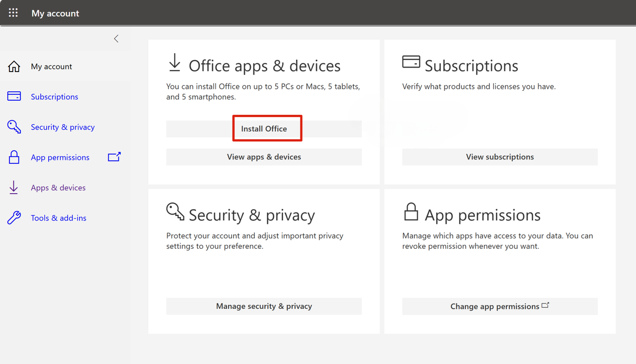Click Manage security & privacy
This screenshot has height=364, width=636.
264,306
